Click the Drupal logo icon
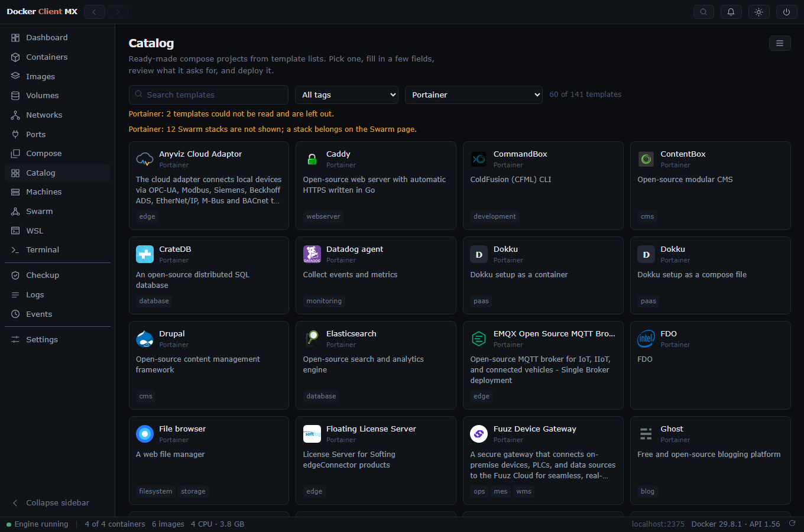 coord(145,339)
